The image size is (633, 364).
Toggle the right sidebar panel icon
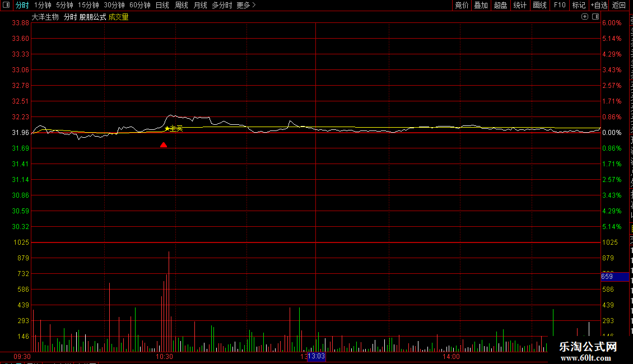tap(595, 17)
